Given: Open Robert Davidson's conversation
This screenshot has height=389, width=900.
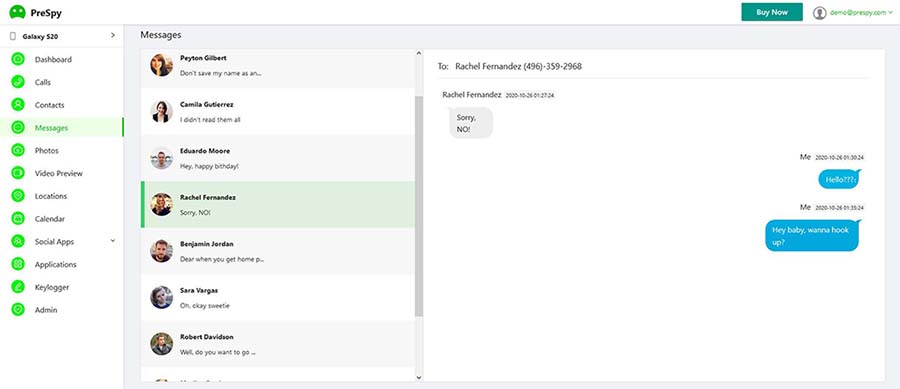Looking at the screenshot, I should pos(277,344).
